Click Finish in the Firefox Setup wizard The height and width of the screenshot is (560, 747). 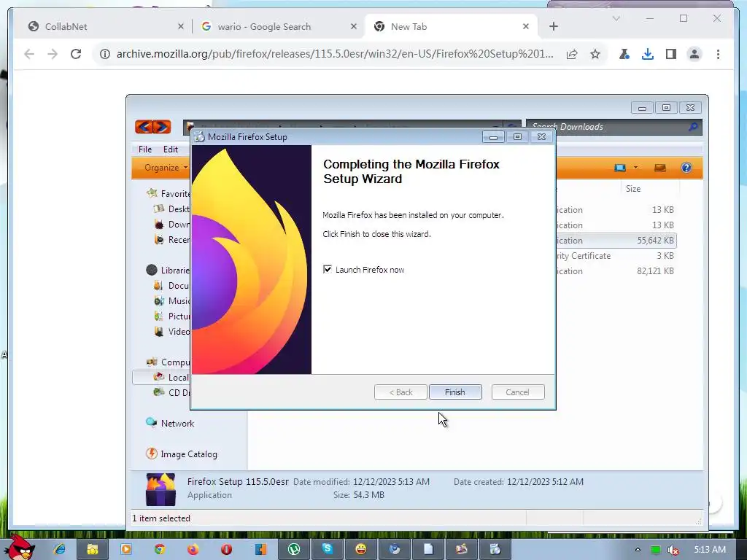[455, 392]
